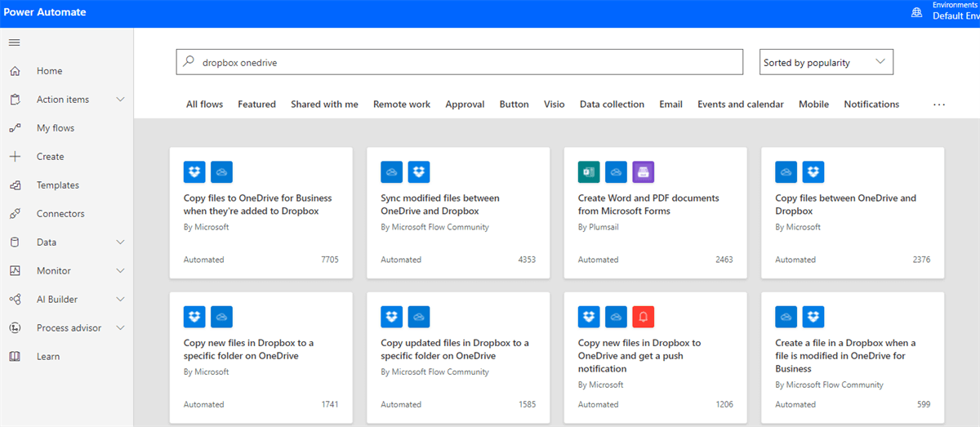Expand the Action items chevron
This screenshot has height=427, width=980.
click(121, 100)
